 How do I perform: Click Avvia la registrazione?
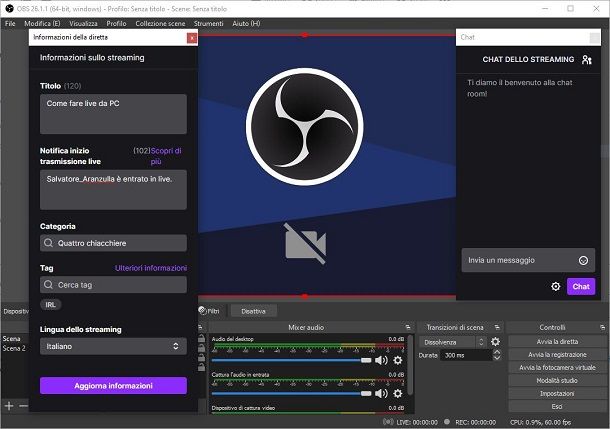[x=557, y=355]
